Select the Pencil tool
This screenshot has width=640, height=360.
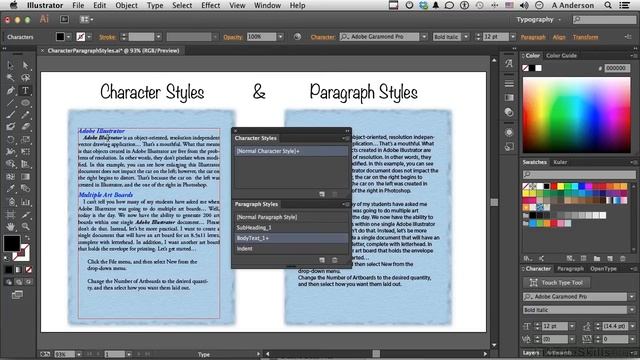[x=25, y=115]
